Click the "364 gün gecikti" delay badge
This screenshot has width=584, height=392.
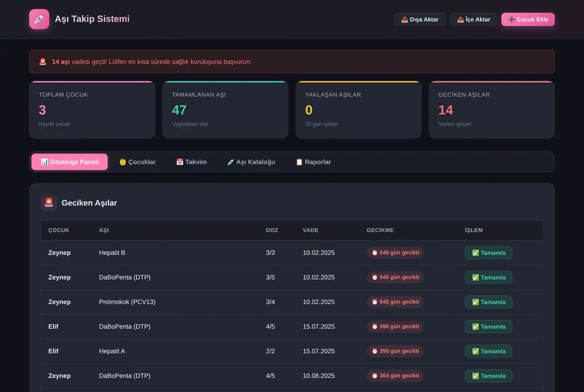[x=395, y=376]
